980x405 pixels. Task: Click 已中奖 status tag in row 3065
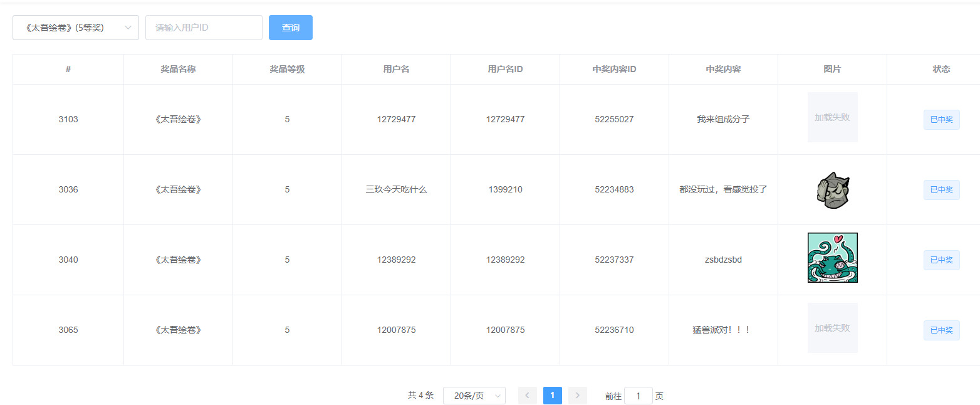941,330
